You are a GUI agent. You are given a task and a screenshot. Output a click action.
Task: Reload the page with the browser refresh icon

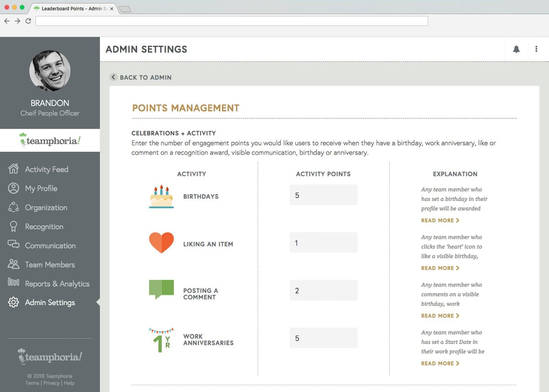(28, 21)
